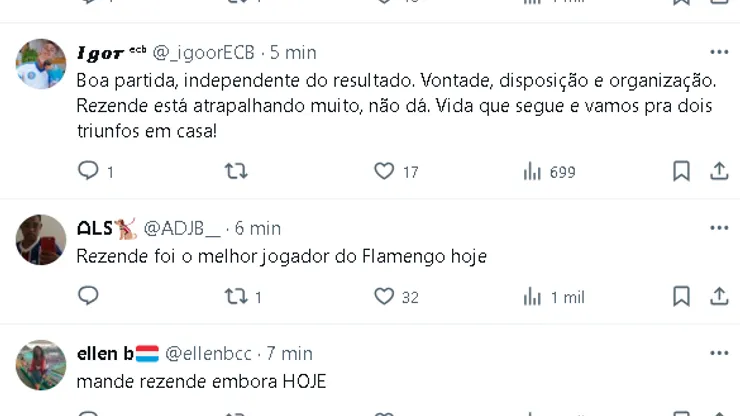Like Igor's tweet with 17 likes

(x=384, y=172)
